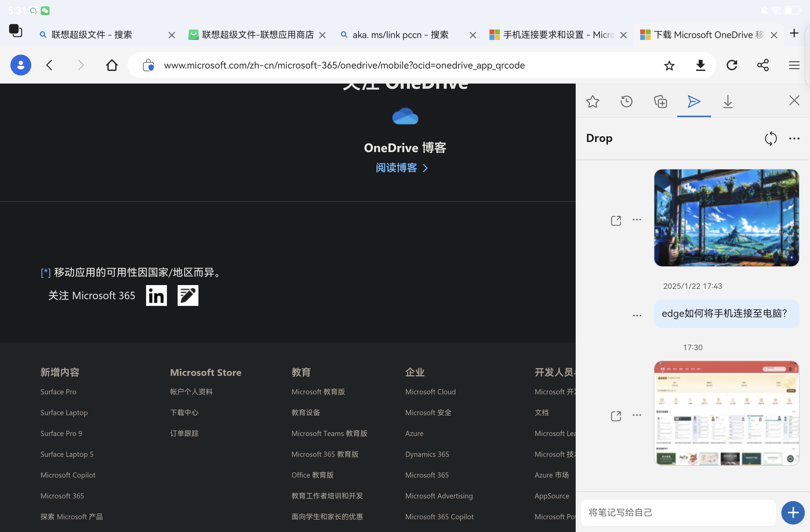
Task: Close the 联想应用商店 tab
Action: (x=322, y=35)
